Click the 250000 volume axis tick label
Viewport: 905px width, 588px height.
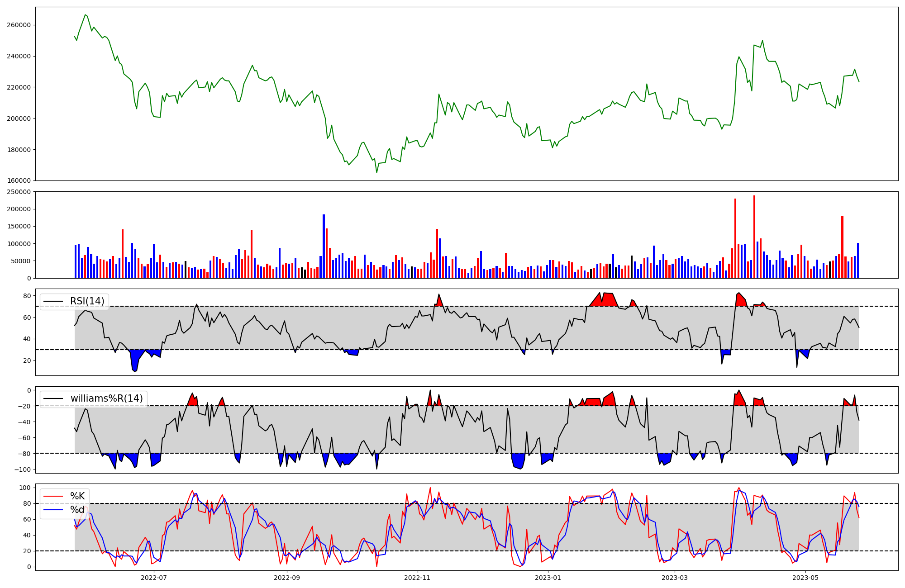pos(19,192)
